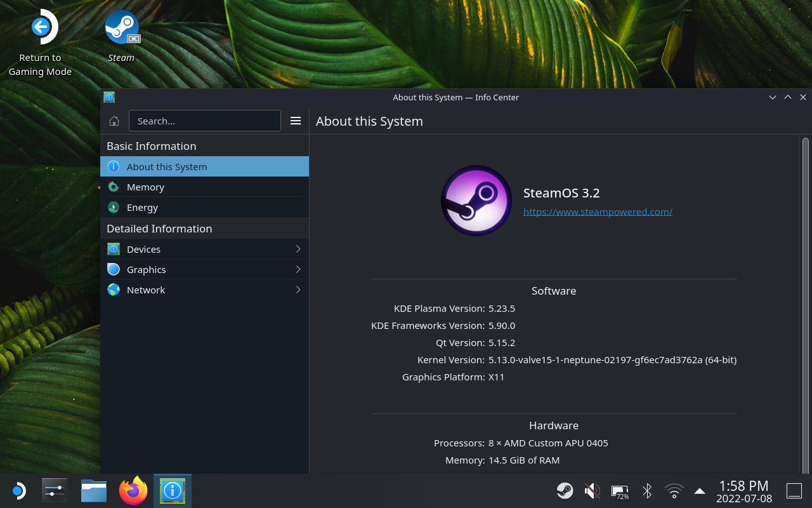The image size is (812, 508).
Task: Click the Info Center window title icon
Action: pyautogui.click(x=109, y=97)
